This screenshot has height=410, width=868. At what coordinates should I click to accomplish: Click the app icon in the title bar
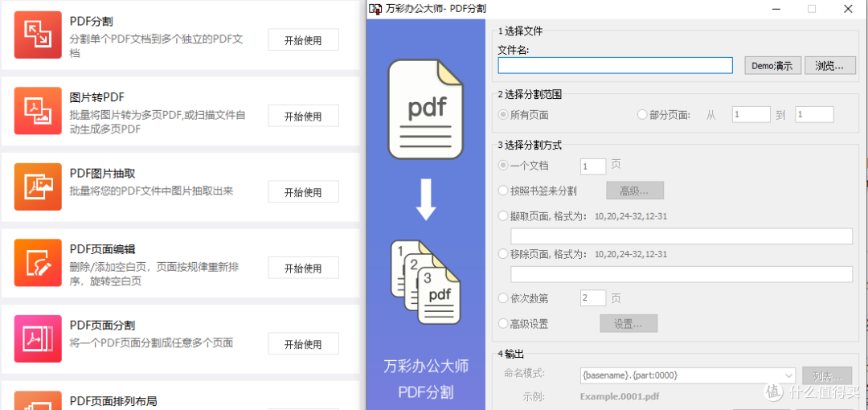point(376,9)
